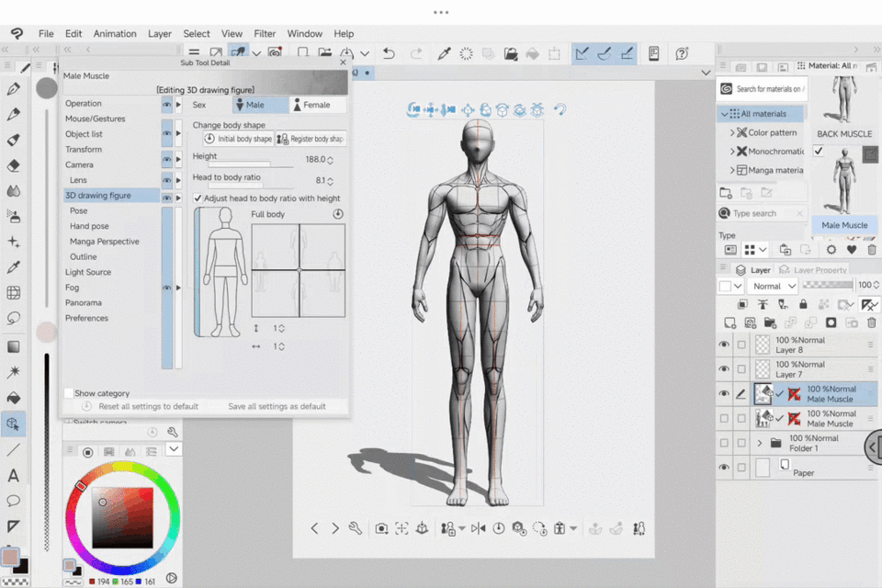The width and height of the screenshot is (882, 588).
Task: Select the Text tool
Action: [14, 476]
